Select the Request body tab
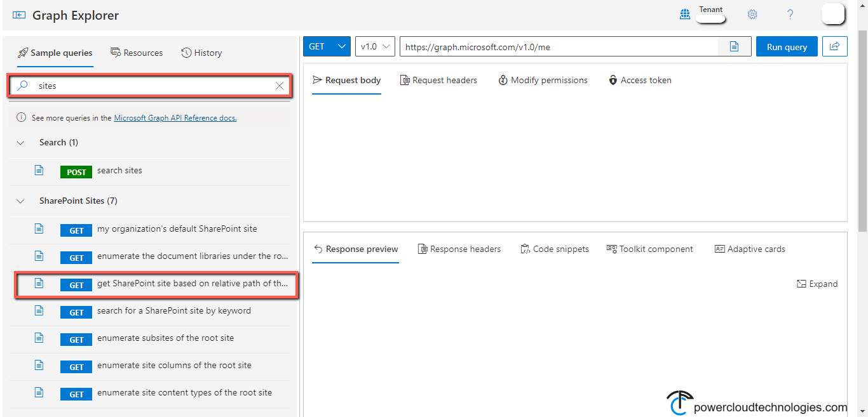 (x=346, y=80)
